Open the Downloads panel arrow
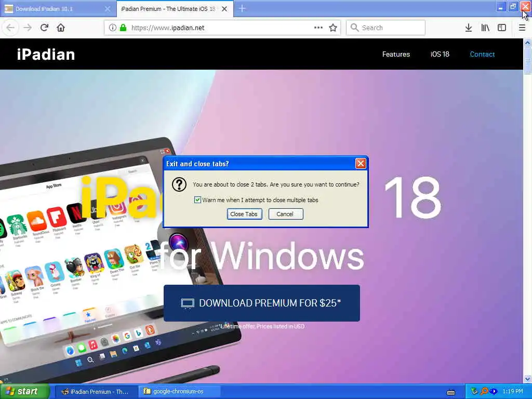The height and width of the screenshot is (399, 532). [x=469, y=28]
